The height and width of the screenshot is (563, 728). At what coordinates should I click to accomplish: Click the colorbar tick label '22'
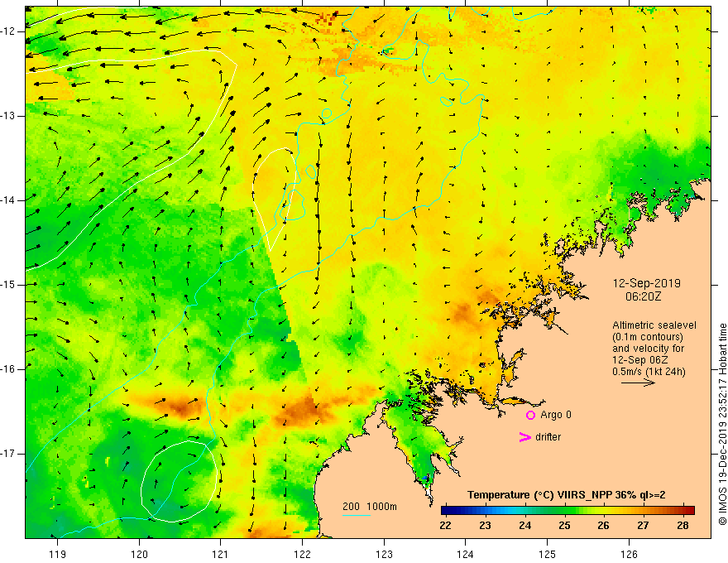[445, 526]
